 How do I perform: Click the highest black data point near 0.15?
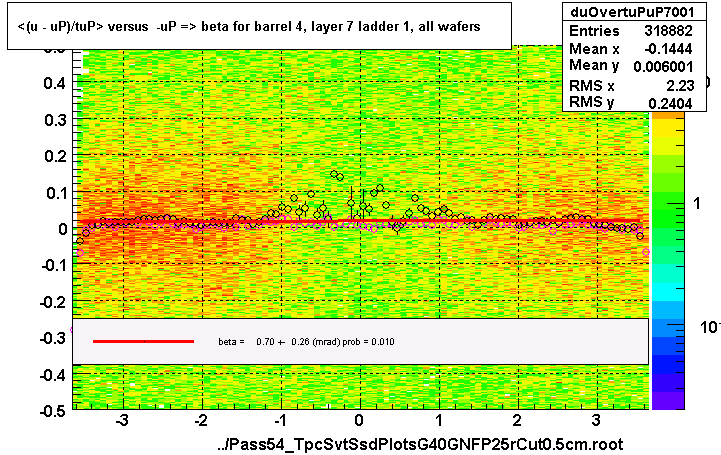pos(334,174)
